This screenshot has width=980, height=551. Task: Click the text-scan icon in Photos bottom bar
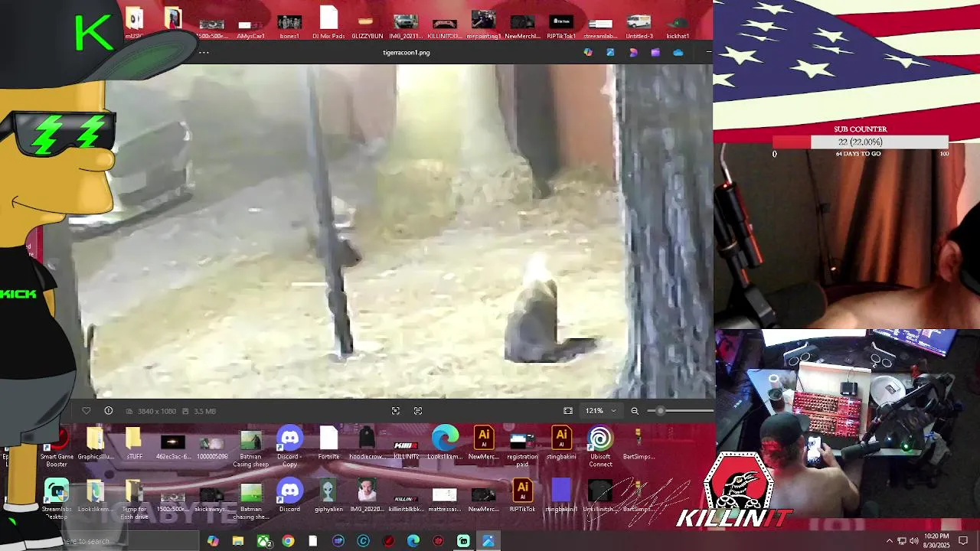point(418,411)
